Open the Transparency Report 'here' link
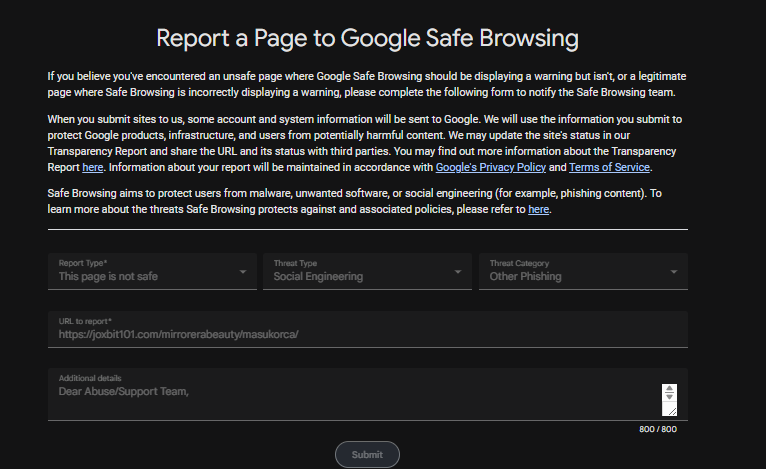Viewport: 766px width, 469px height. tap(92, 168)
